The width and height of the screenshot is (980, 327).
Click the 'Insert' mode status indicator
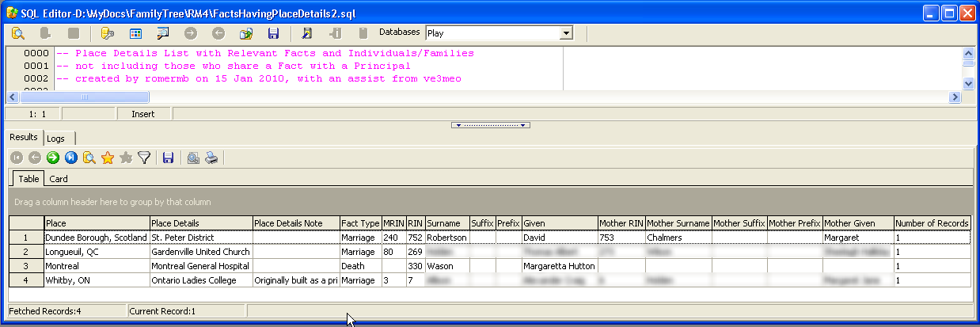click(x=142, y=114)
